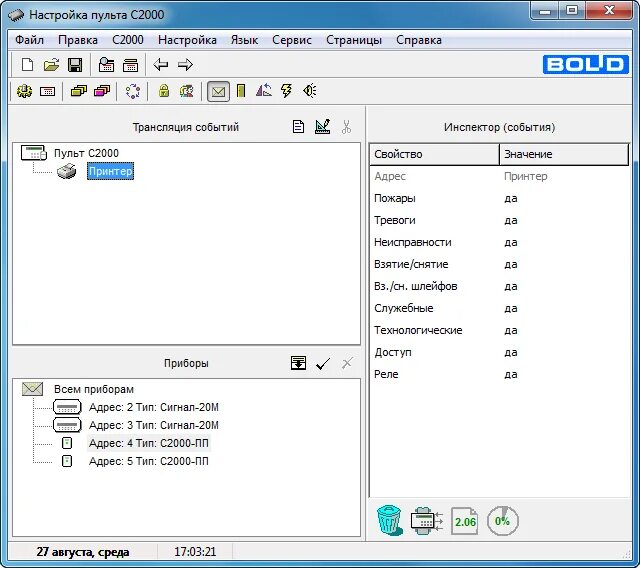
Task: Click the trash bin icon
Action: (389, 520)
